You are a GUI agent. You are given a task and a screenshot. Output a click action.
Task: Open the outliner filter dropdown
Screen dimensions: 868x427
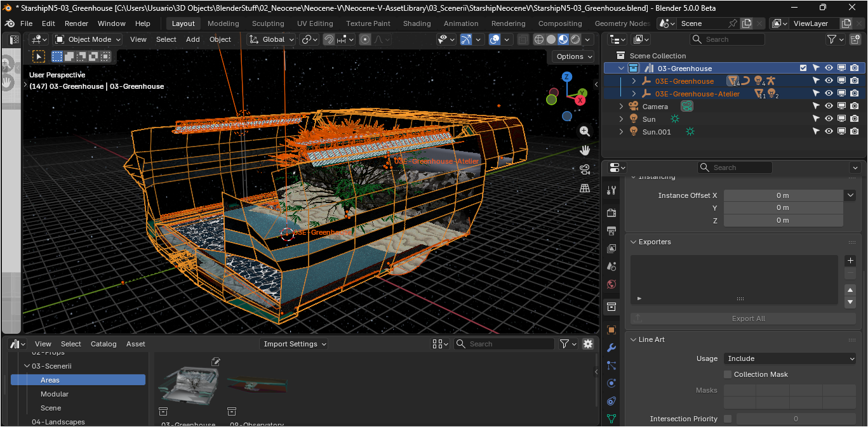(x=835, y=39)
